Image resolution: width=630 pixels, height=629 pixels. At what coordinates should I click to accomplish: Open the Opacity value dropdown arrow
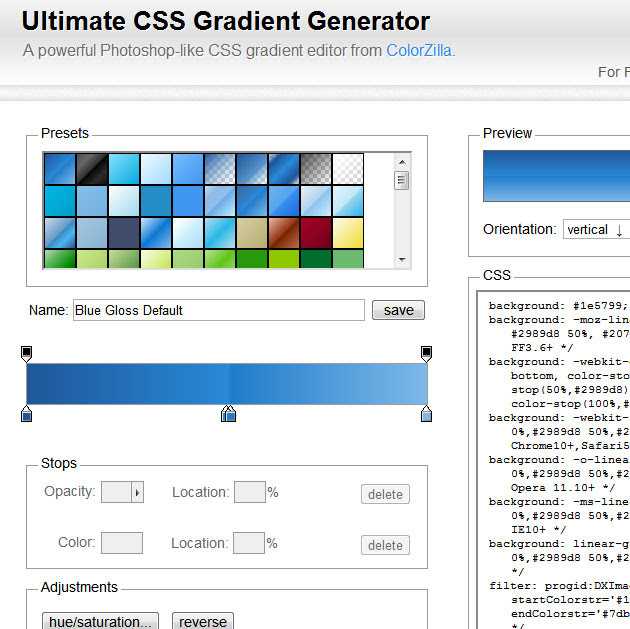pos(137,492)
